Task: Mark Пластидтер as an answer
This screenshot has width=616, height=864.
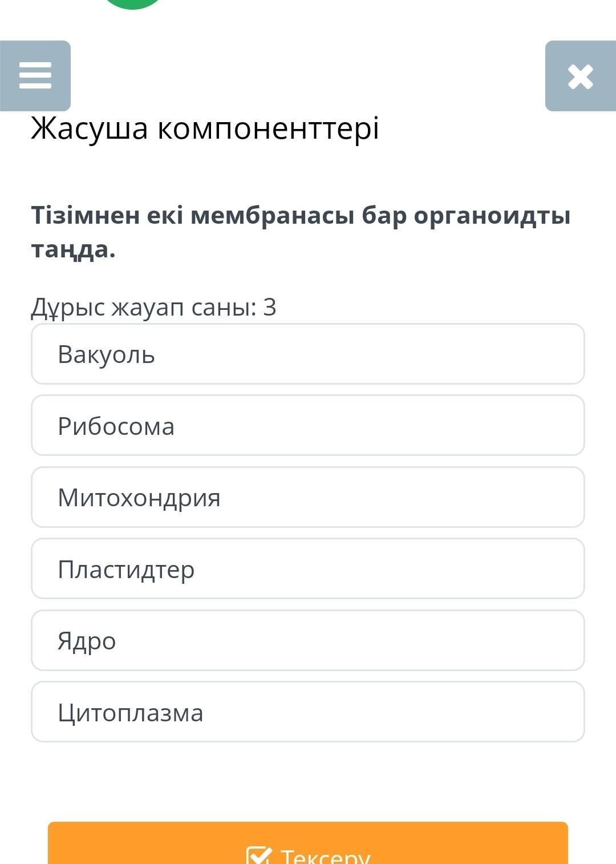Action: tap(308, 569)
